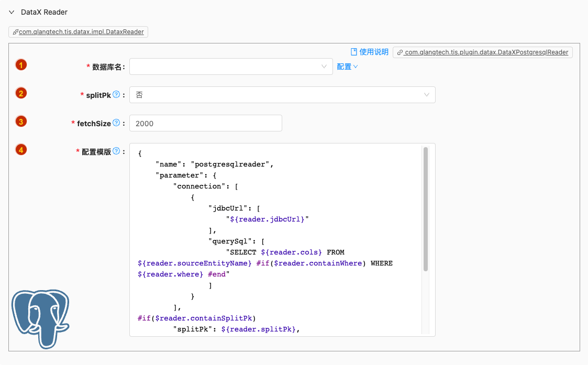Viewport: 588px width, 365px height.
Task: Click the 配置模版 help question icon
Action: pos(116,151)
